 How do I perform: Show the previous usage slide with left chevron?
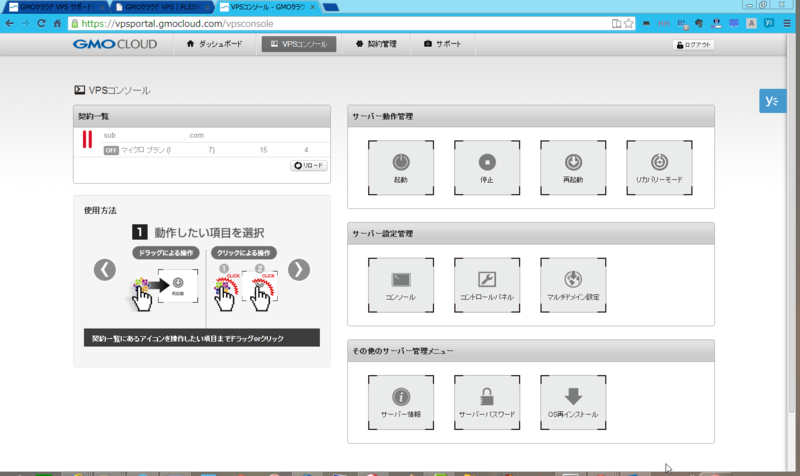pyautogui.click(x=105, y=270)
